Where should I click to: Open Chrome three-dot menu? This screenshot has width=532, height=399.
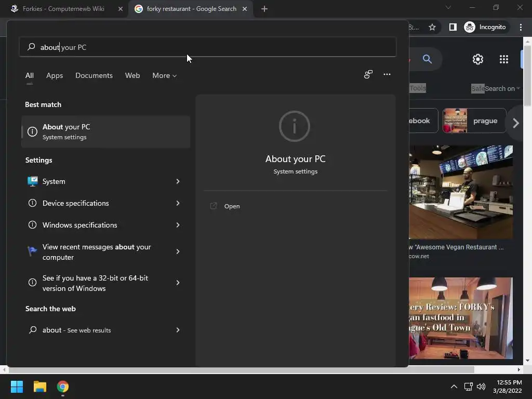pyautogui.click(x=521, y=27)
